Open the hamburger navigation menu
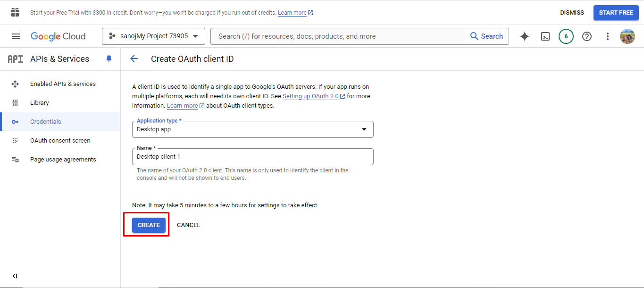 coord(16,36)
